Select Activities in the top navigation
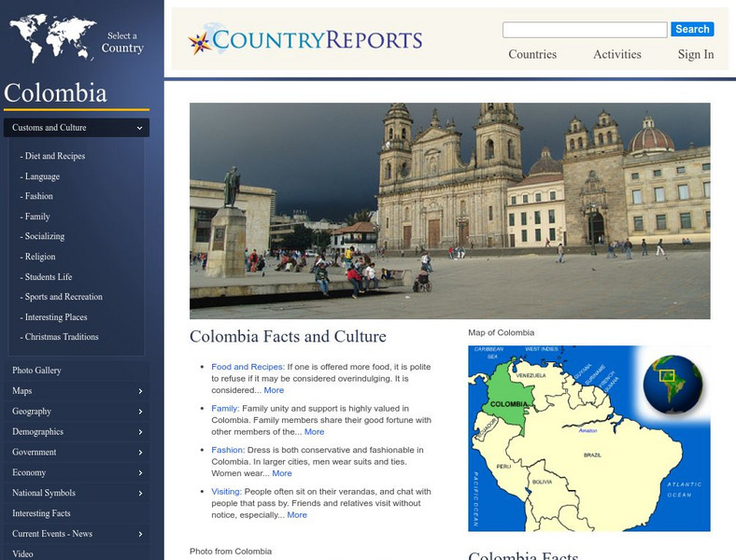736x560 pixels. tap(617, 54)
